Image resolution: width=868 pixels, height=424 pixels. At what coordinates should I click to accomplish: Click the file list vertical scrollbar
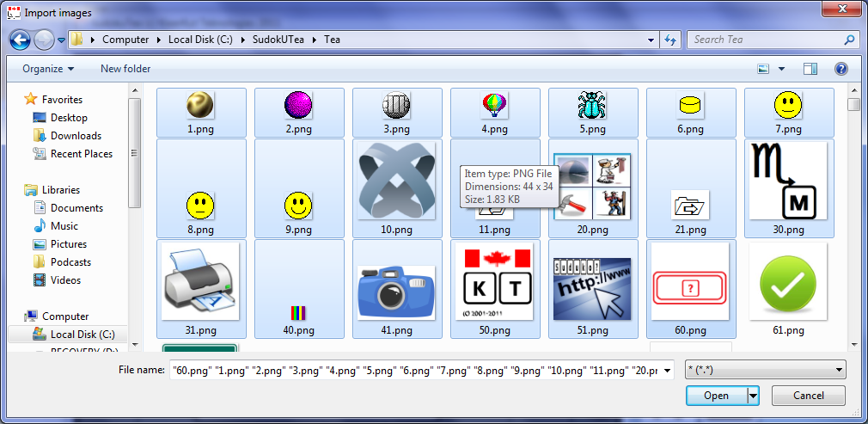[x=853, y=215]
